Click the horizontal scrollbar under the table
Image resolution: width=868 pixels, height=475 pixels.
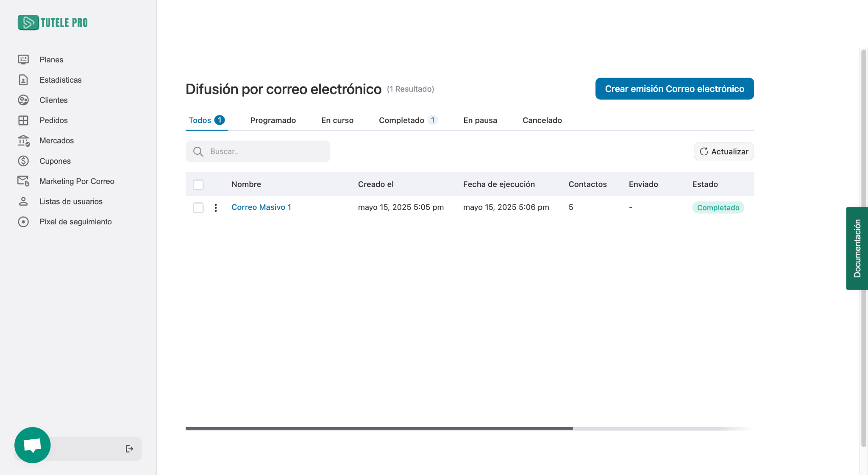click(x=379, y=428)
